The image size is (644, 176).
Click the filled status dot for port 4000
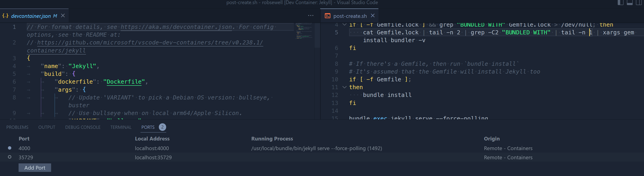(9, 148)
